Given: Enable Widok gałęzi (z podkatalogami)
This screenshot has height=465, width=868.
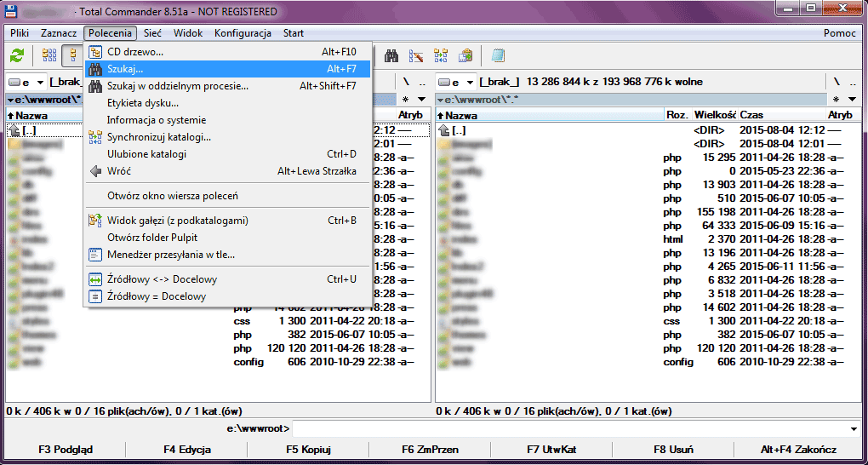Looking at the screenshot, I should [227, 221].
